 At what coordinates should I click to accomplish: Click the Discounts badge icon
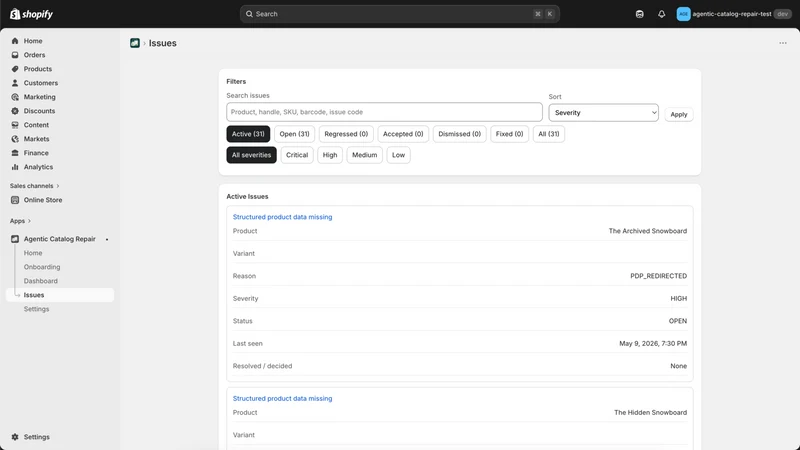[15, 111]
